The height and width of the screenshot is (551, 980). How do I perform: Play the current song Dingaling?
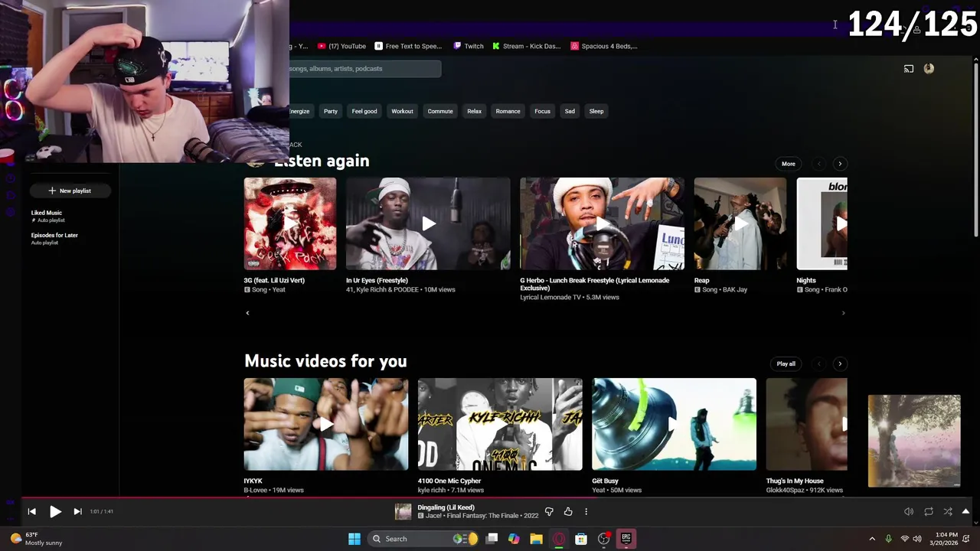55,511
